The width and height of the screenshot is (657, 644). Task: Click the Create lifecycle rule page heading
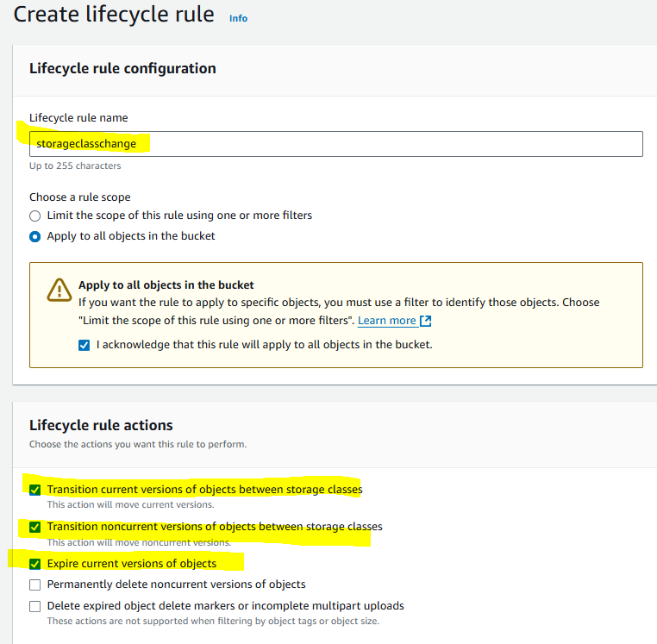tap(114, 15)
